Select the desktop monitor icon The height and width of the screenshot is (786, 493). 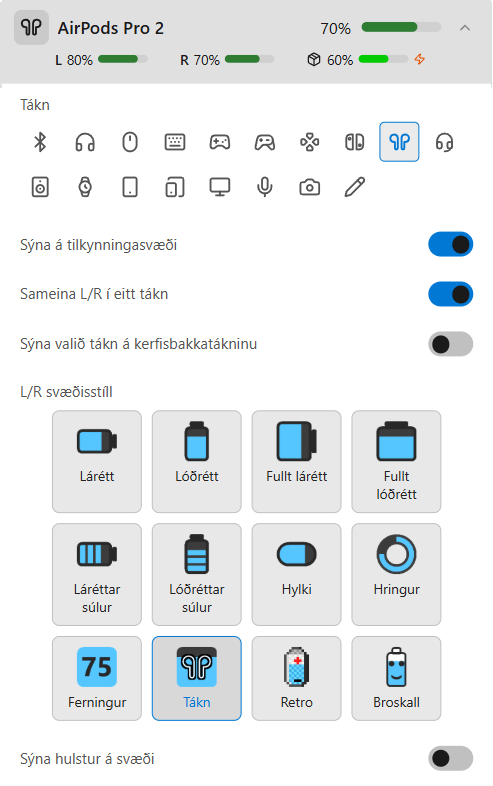click(220, 187)
